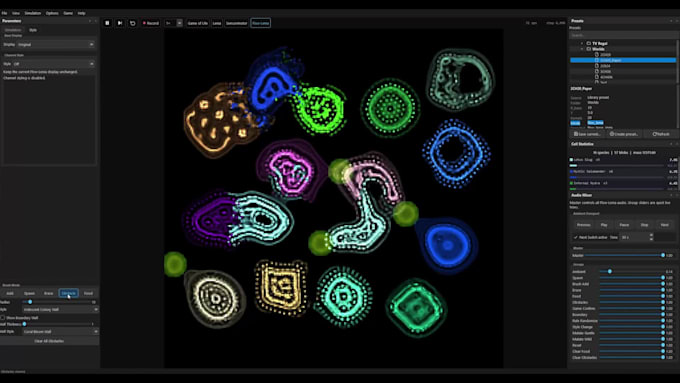Open the View menu
Image resolution: width=680 pixels, height=383 pixels.
[x=16, y=13]
